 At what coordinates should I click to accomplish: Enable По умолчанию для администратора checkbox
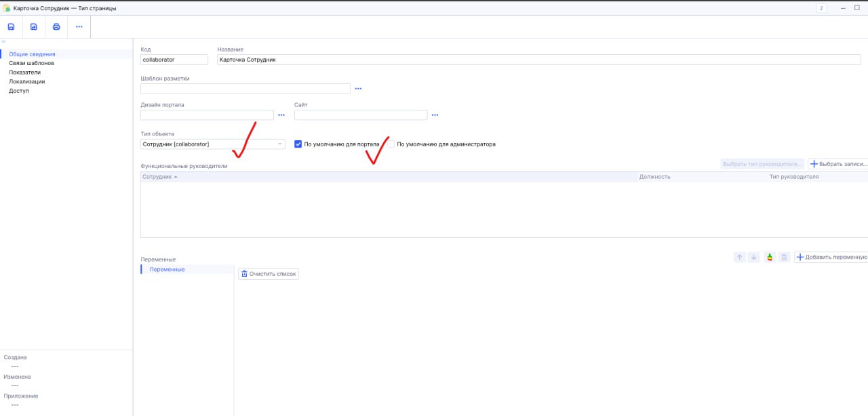click(x=391, y=144)
